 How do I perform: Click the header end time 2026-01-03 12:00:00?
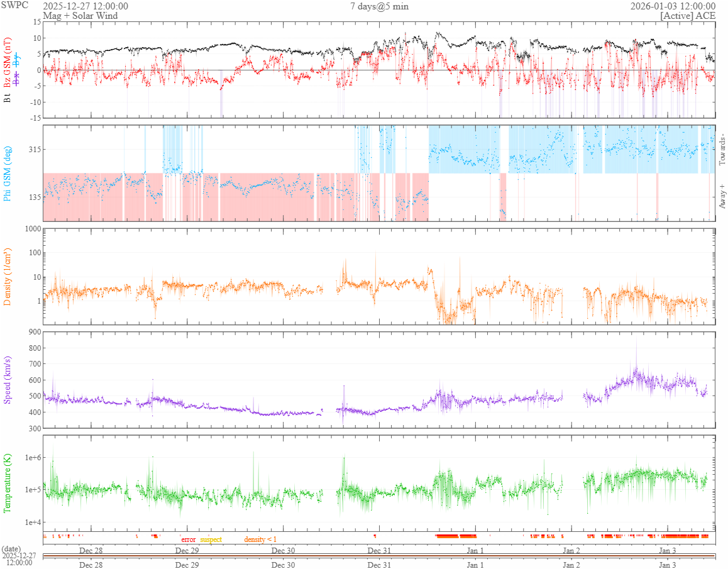point(673,6)
